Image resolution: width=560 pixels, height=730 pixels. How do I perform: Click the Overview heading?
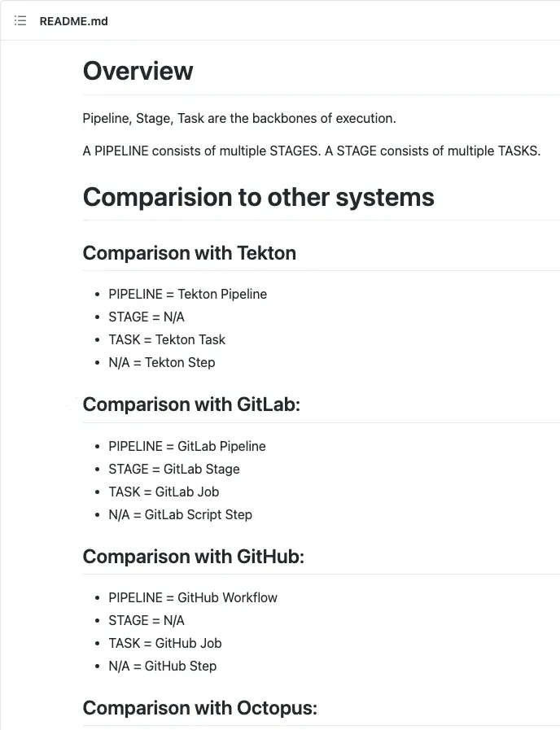click(x=138, y=71)
